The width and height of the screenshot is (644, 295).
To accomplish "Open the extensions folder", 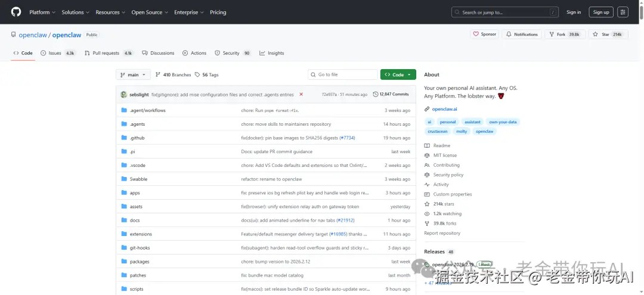I will [x=141, y=234].
